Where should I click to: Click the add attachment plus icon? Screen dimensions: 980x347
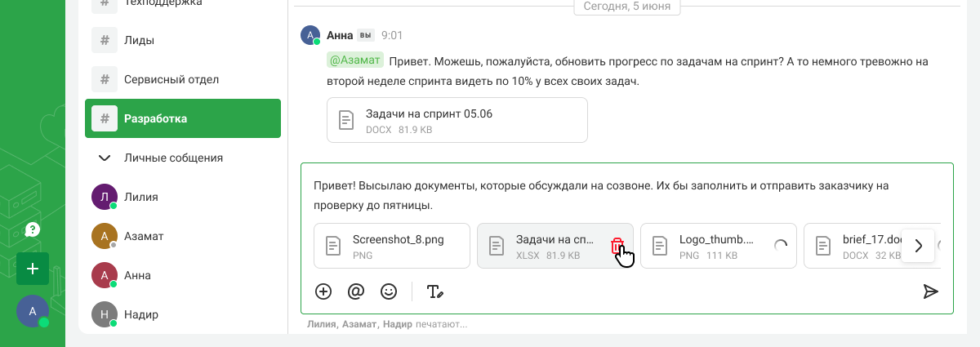click(323, 291)
